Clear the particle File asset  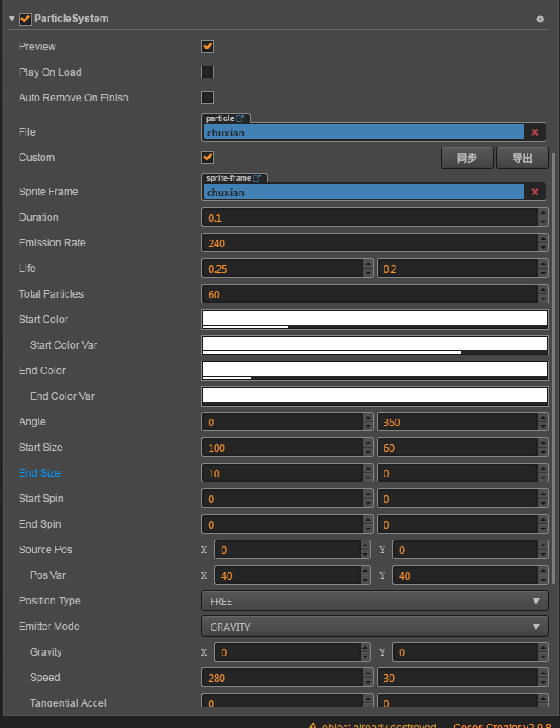tap(534, 132)
